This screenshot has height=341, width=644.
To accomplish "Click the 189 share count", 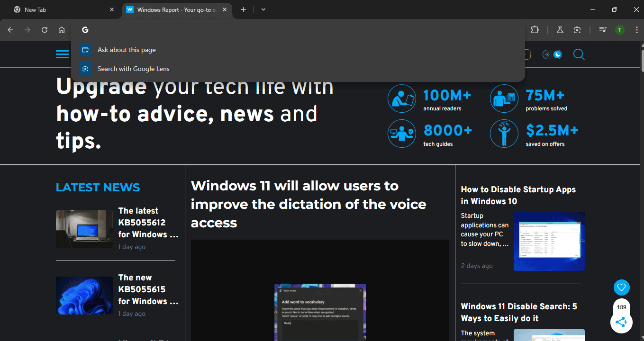I will click(621, 307).
